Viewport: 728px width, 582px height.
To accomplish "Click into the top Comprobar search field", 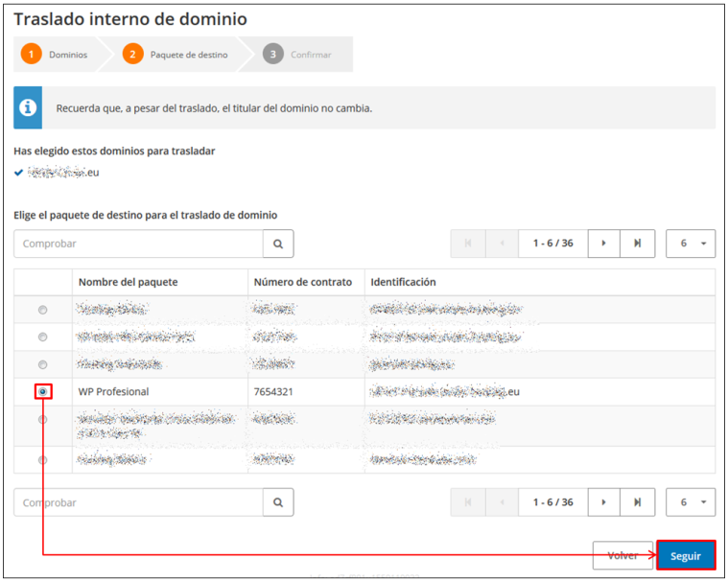I will (x=138, y=244).
